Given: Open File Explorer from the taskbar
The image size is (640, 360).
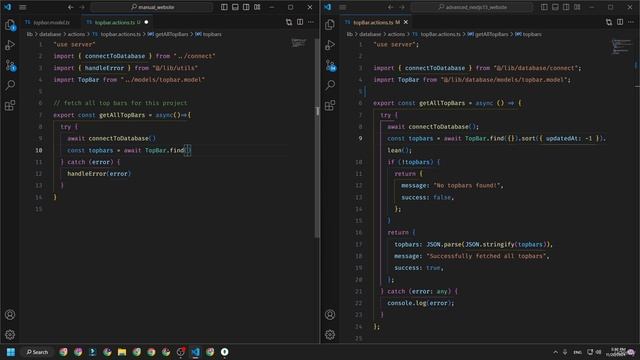Looking at the screenshot, I should point(122,352).
